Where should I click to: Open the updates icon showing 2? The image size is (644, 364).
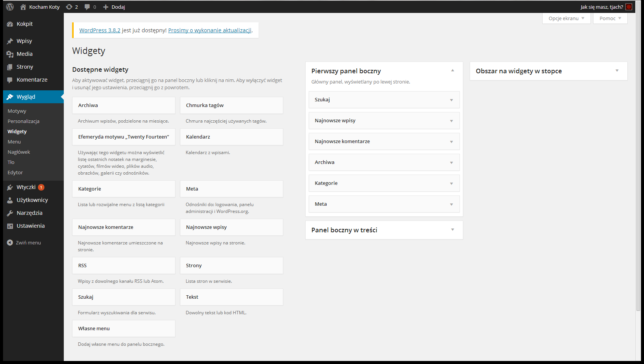tap(69, 7)
